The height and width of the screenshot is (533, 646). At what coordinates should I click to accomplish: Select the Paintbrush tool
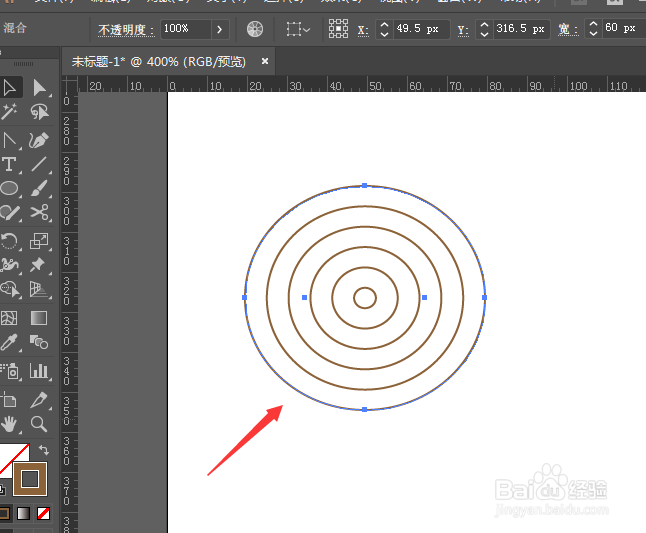click(x=39, y=189)
